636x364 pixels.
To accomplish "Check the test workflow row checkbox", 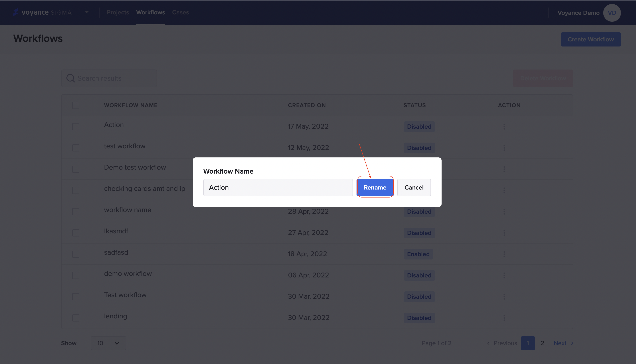I will coord(76,148).
